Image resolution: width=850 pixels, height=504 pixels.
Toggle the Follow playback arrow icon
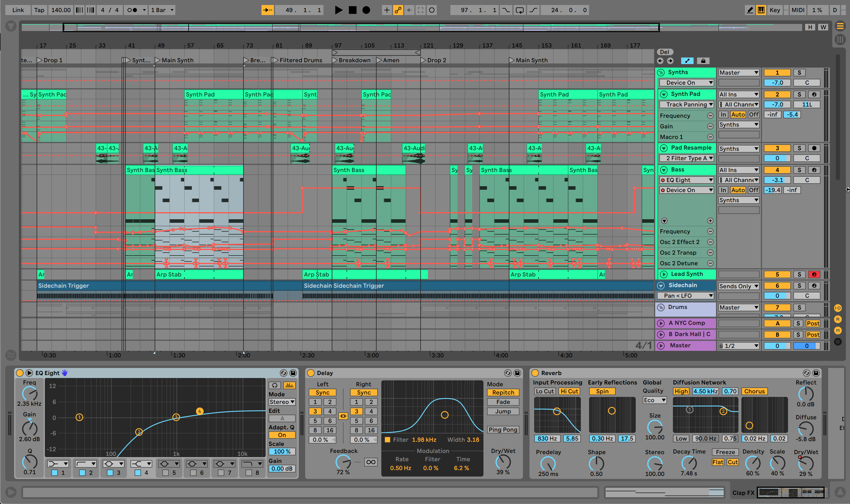pos(267,10)
